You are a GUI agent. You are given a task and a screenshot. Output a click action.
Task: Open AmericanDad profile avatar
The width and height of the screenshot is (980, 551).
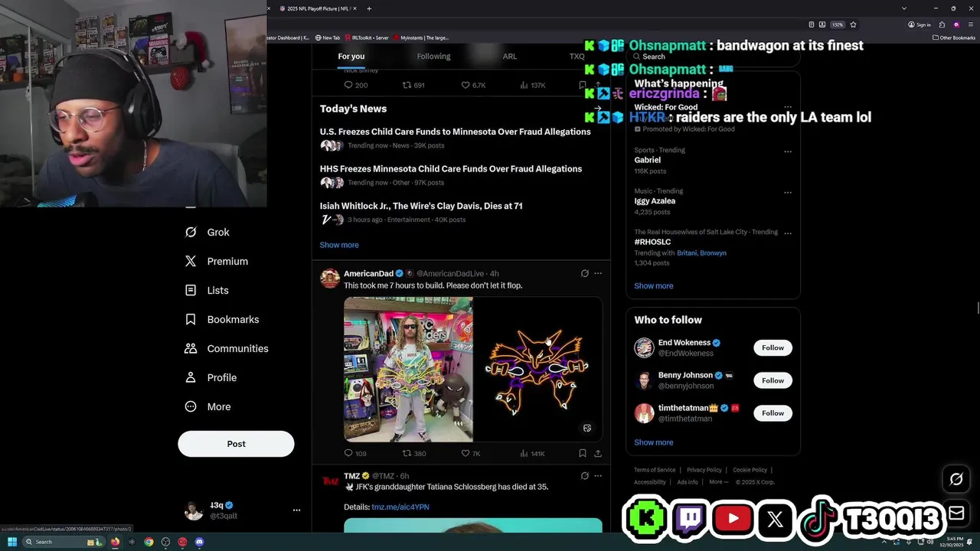point(330,278)
